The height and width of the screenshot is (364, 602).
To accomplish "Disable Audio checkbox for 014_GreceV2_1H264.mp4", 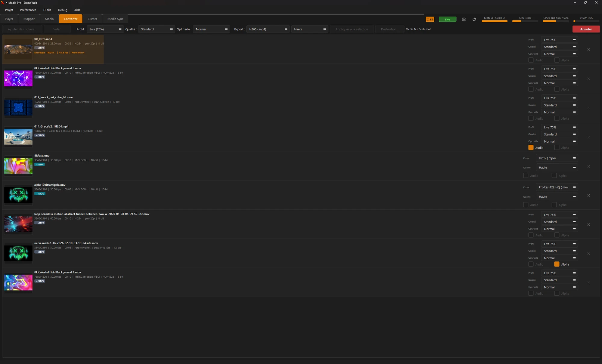I will [x=531, y=148].
